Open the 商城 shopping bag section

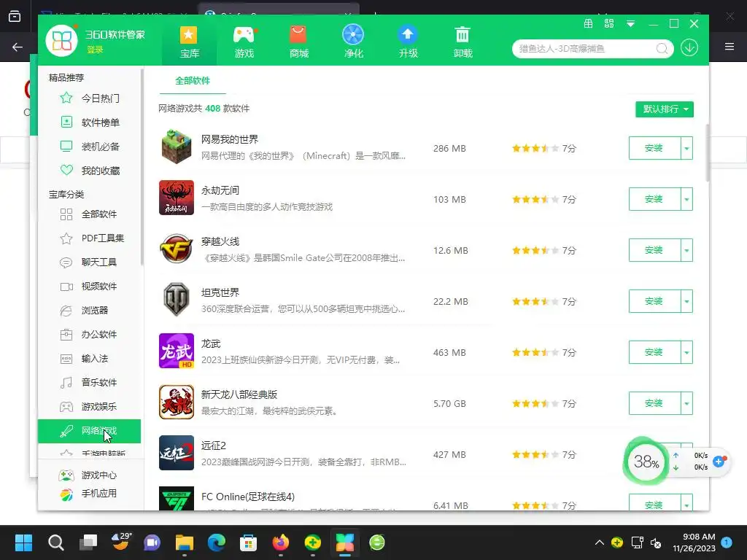[298, 42]
